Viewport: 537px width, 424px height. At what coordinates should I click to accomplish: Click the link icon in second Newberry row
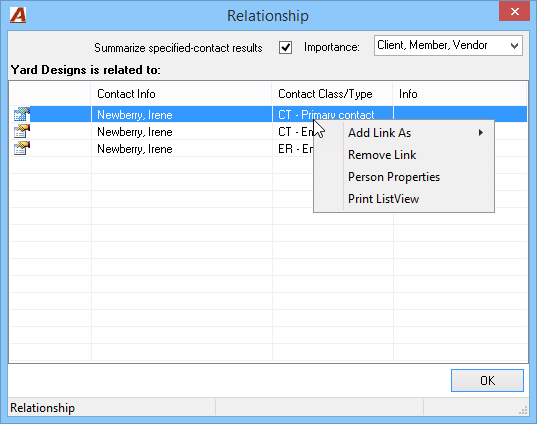[x=22, y=131]
